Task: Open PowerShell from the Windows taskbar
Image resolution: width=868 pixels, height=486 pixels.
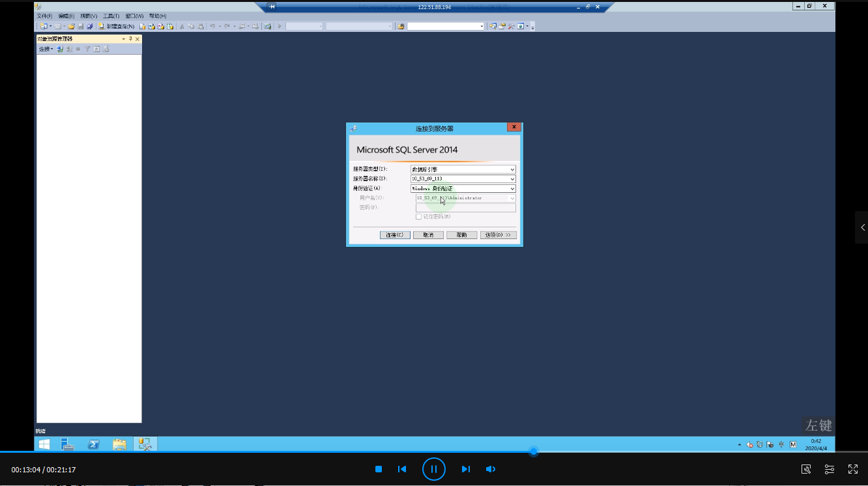Action: [94, 444]
